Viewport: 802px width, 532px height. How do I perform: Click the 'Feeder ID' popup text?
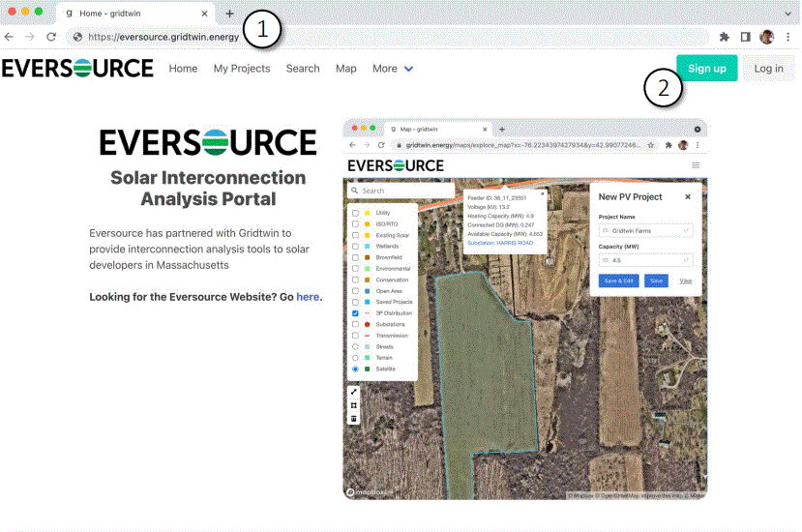[496, 198]
